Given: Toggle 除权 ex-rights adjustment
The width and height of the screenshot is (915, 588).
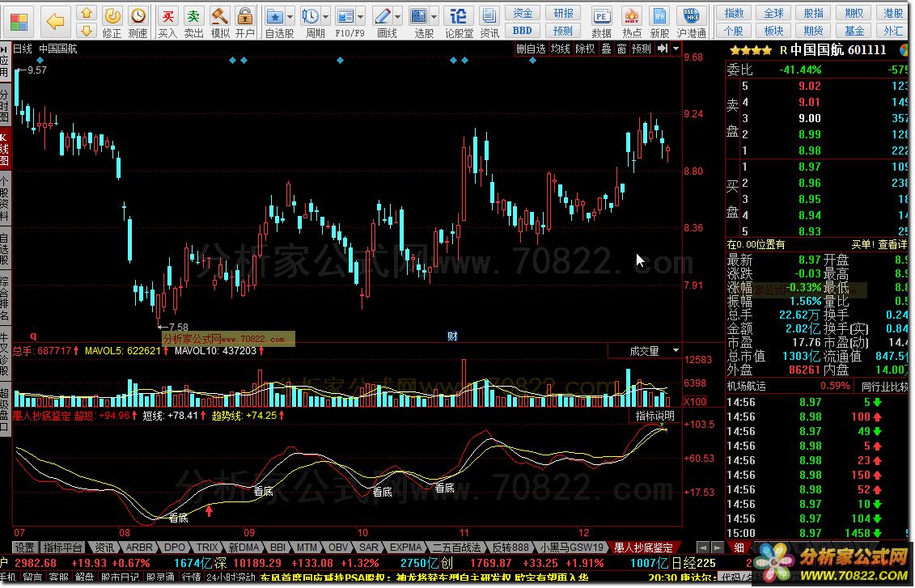Looking at the screenshot, I should (585, 49).
